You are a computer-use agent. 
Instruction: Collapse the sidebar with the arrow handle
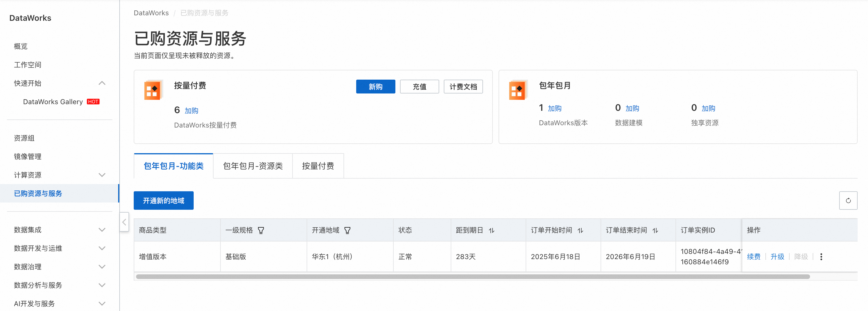pyautogui.click(x=124, y=222)
